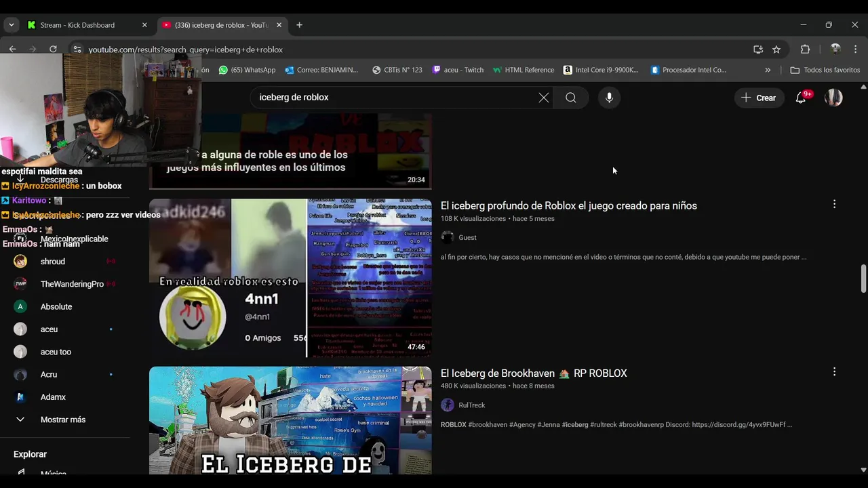This screenshot has width=868, height=488.
Task: Click the page vertical scrollbar thumb
Action: [x=863, y=279]
